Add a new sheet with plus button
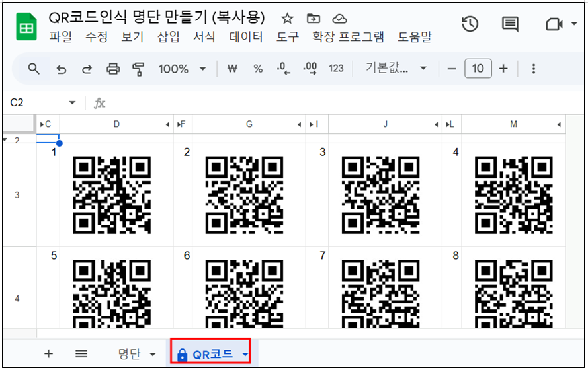 pyautogui.click(x=48, y=354)
